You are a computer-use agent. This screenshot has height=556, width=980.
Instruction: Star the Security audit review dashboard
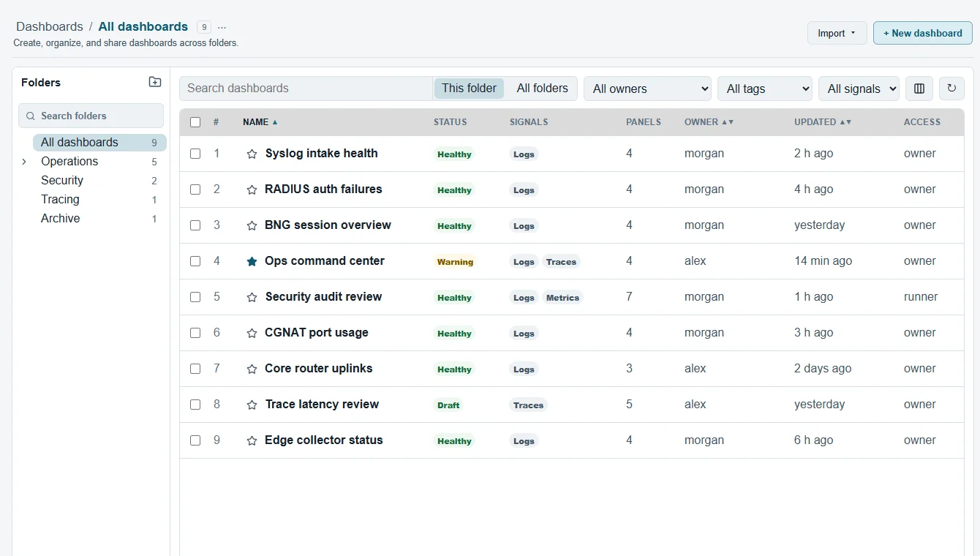tap(252, 297)
